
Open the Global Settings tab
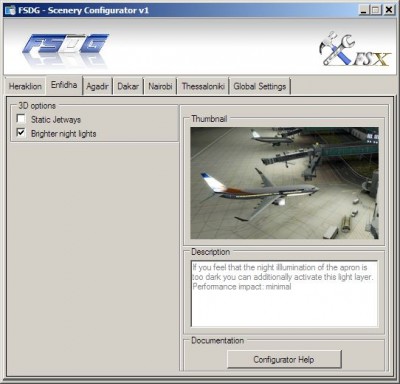[260, 86]
